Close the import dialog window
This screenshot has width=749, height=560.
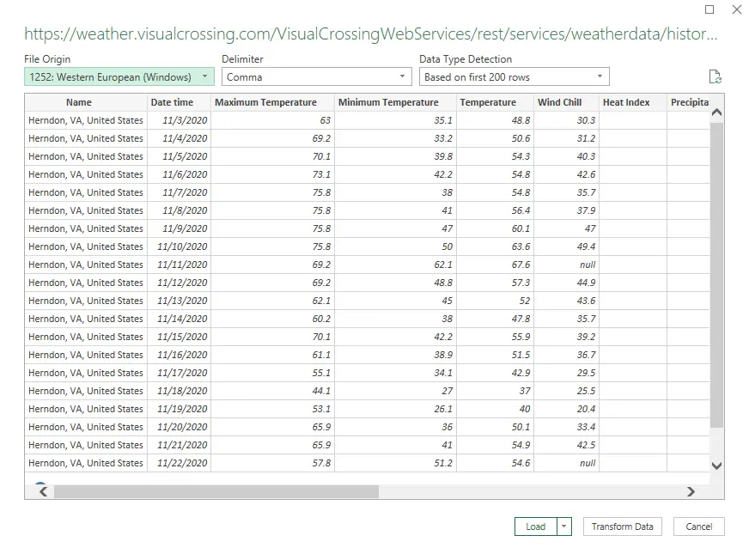point(736,10)
